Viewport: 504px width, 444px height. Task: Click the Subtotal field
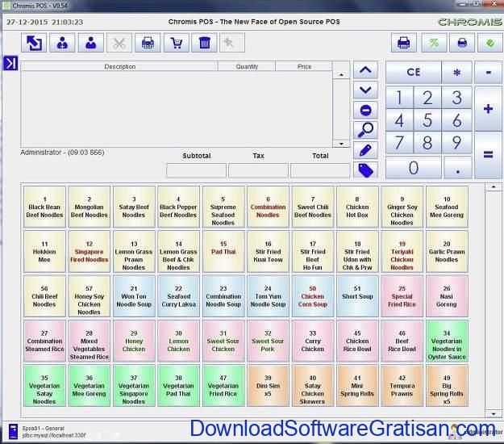tap(196, 170)
